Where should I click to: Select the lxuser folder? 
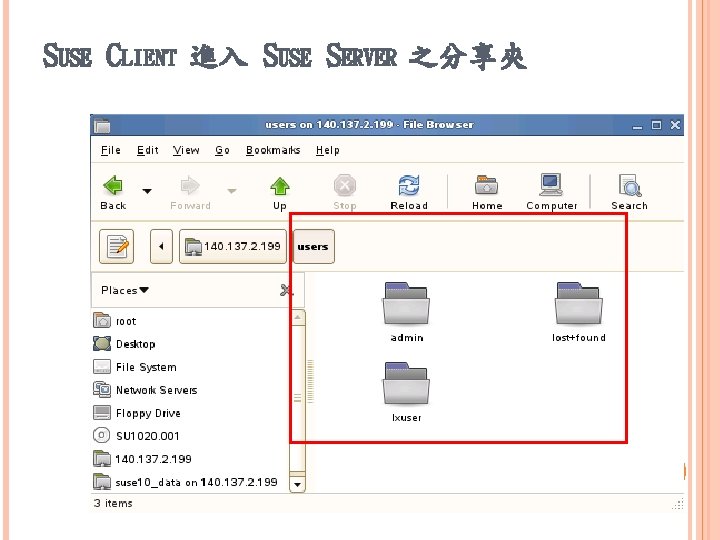click(406, 392)
